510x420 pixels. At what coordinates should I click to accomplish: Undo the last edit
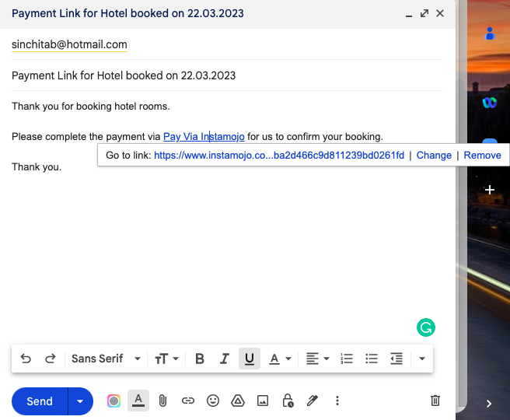(x=26, y=359)
